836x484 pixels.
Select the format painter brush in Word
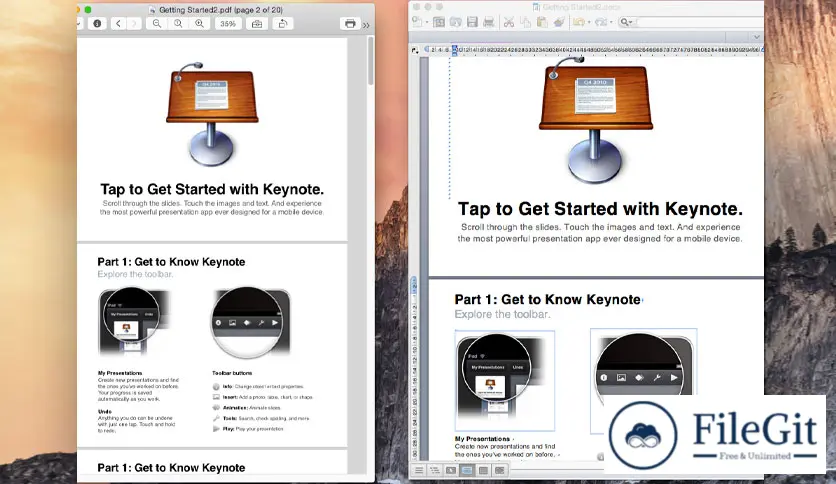coord(559,22)
